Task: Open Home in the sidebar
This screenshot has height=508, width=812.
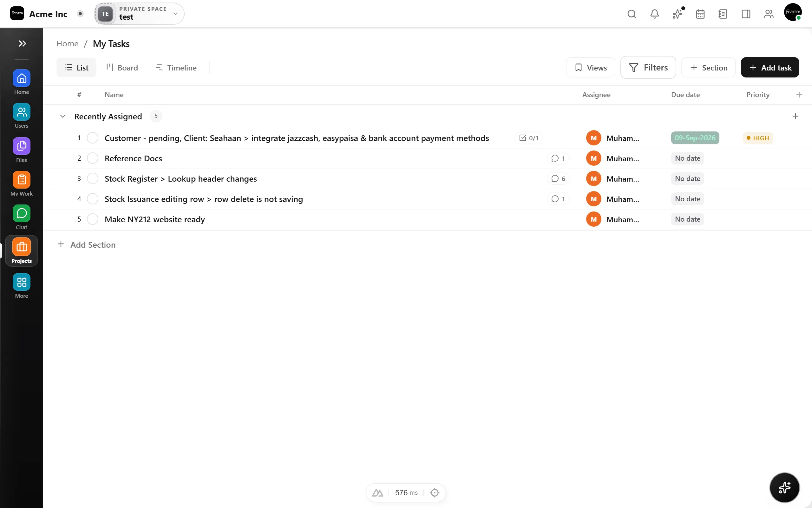Action: 22,83
